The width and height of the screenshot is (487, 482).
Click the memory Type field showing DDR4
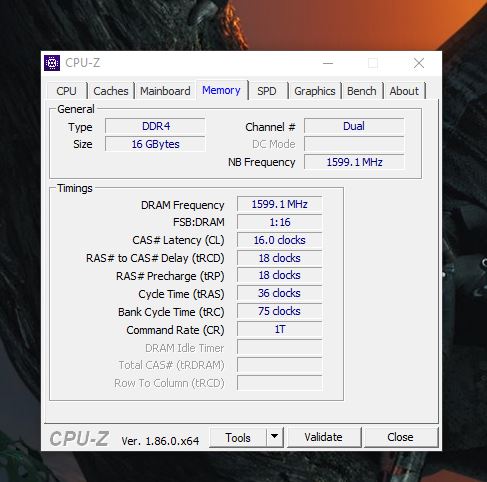pyautogui.click(x=155, y=126)
